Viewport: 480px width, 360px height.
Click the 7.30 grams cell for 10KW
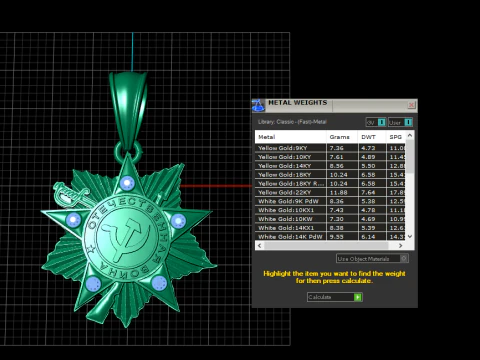pyautogui.click(x=342, y=219)
